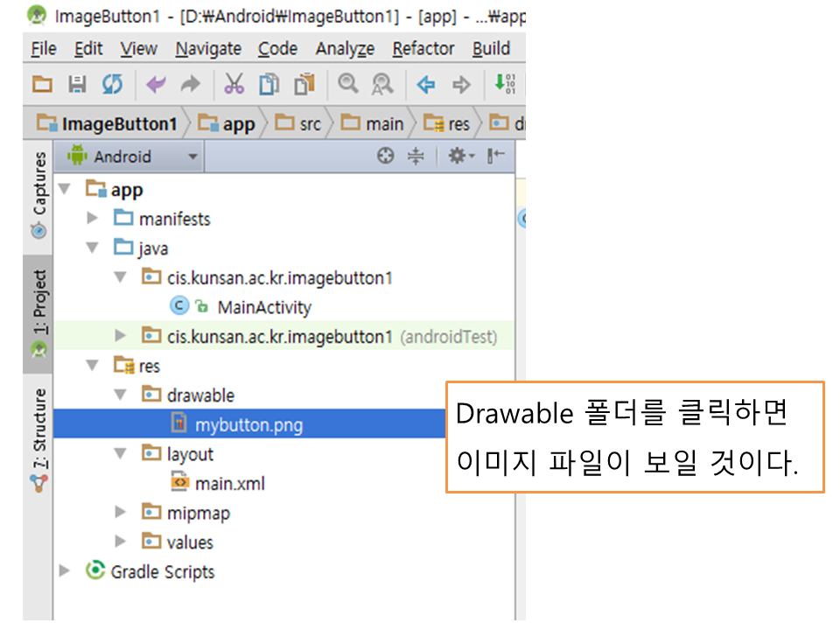Open the Navigate menu
Screen dimensions: 840x630
click(x=208, y=49)
